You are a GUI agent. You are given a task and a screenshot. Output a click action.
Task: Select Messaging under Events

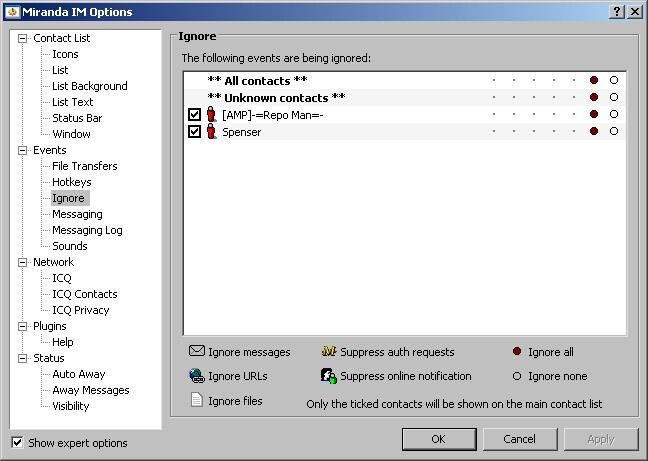[x=77, y=214]
